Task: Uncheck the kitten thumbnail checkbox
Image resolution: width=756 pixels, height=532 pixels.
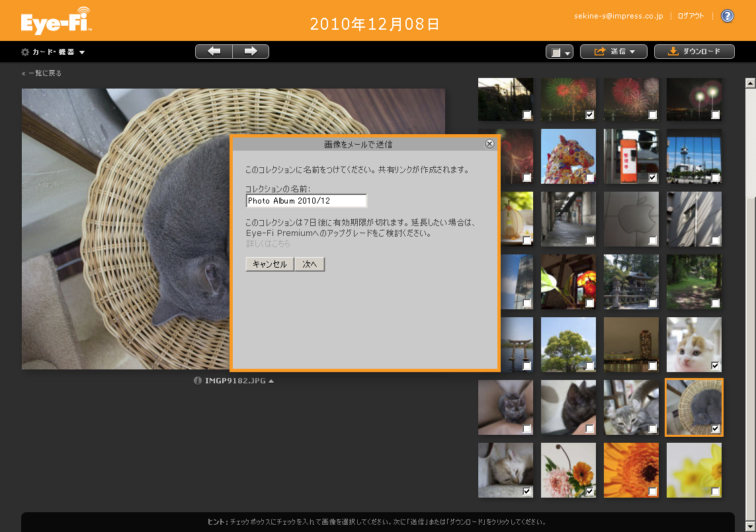Action: click(714, 364)
